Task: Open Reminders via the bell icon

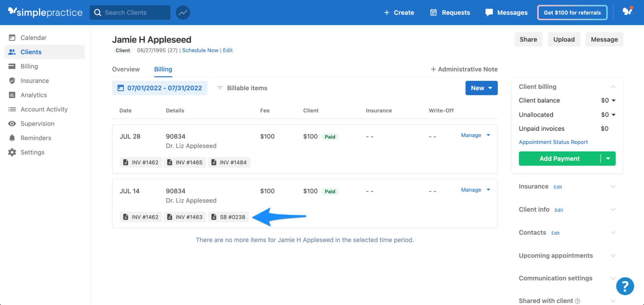Action: [12, 138]
